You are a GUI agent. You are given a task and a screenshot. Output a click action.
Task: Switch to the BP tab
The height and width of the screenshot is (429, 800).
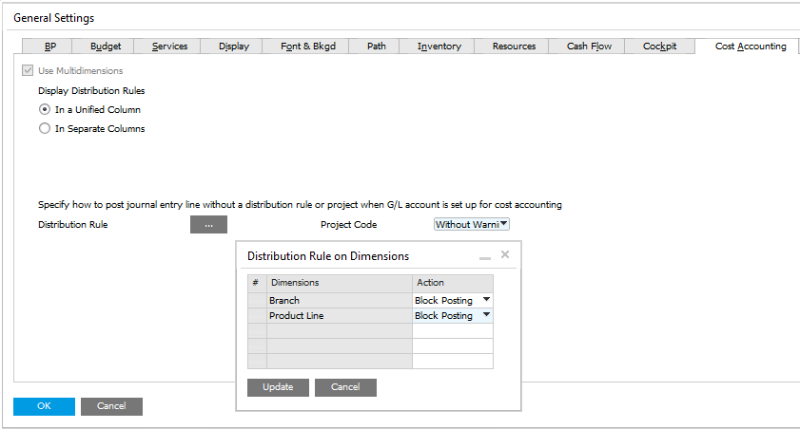50,46
